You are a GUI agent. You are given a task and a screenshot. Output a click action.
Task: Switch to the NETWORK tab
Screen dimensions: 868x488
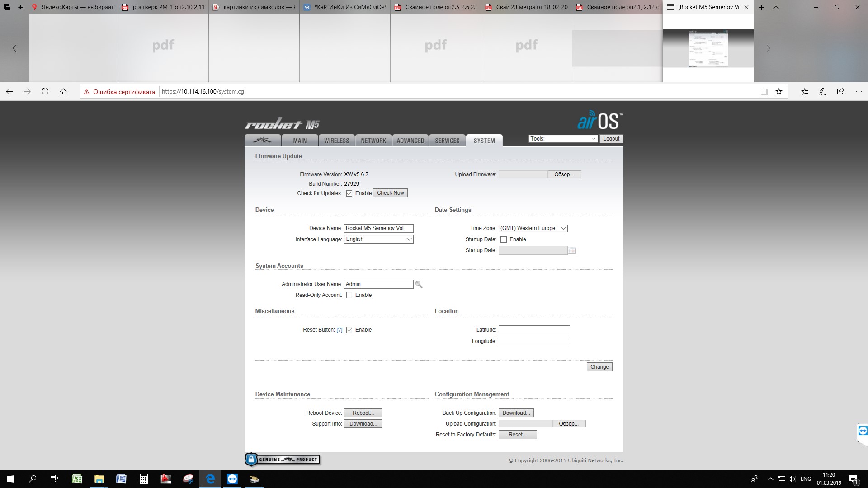click(373, 141)
